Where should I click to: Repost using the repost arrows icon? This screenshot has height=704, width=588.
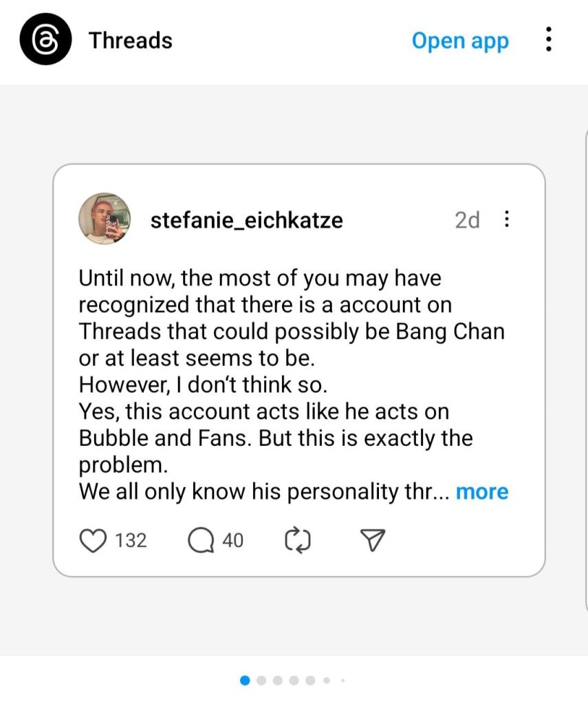[298, 541]
